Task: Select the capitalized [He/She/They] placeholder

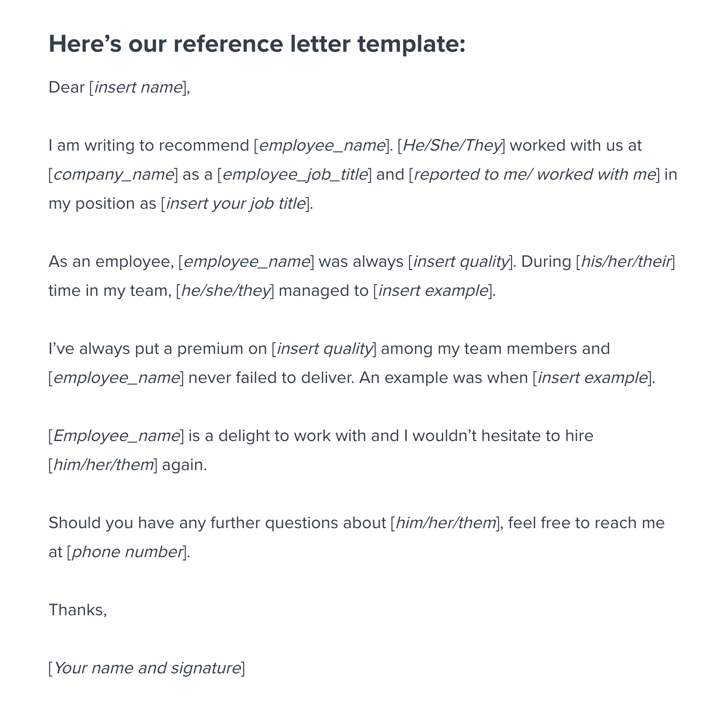Action: [x=451, y=145]
